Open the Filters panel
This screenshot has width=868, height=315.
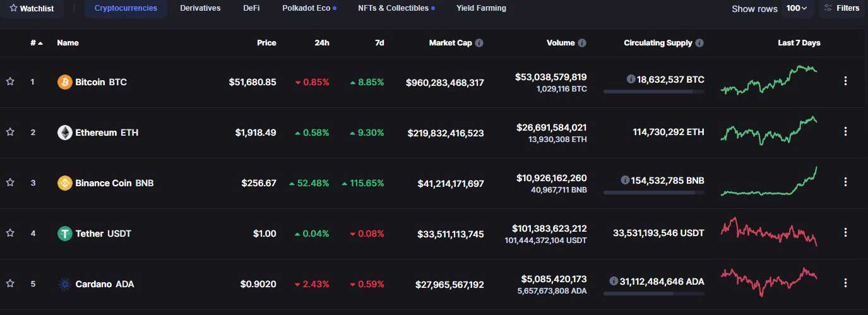[842, 8]
